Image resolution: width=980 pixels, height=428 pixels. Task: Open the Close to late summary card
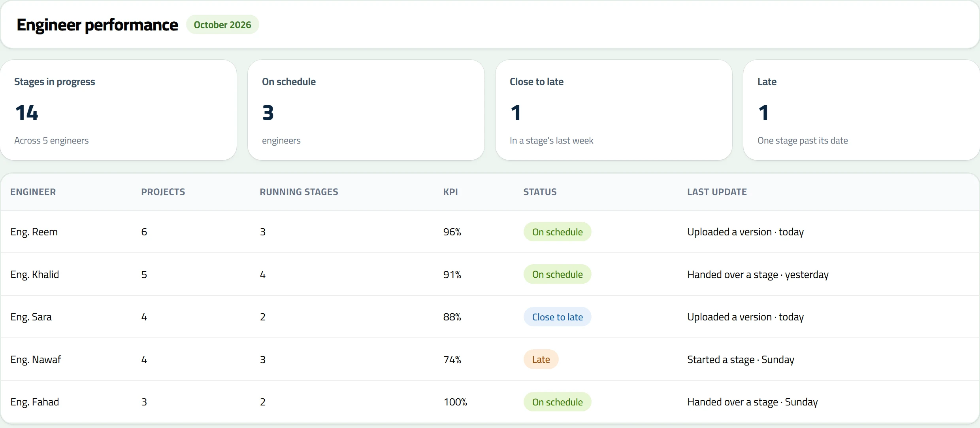[614, 110]
